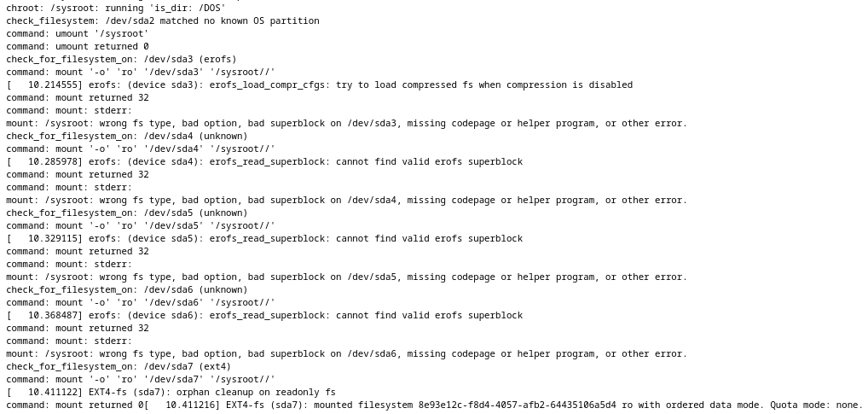Viewport: 868px width, 414px height.
Task: Click the sda5 erofs_read_superblock kernel message
Action: click(x=264, y=238)
